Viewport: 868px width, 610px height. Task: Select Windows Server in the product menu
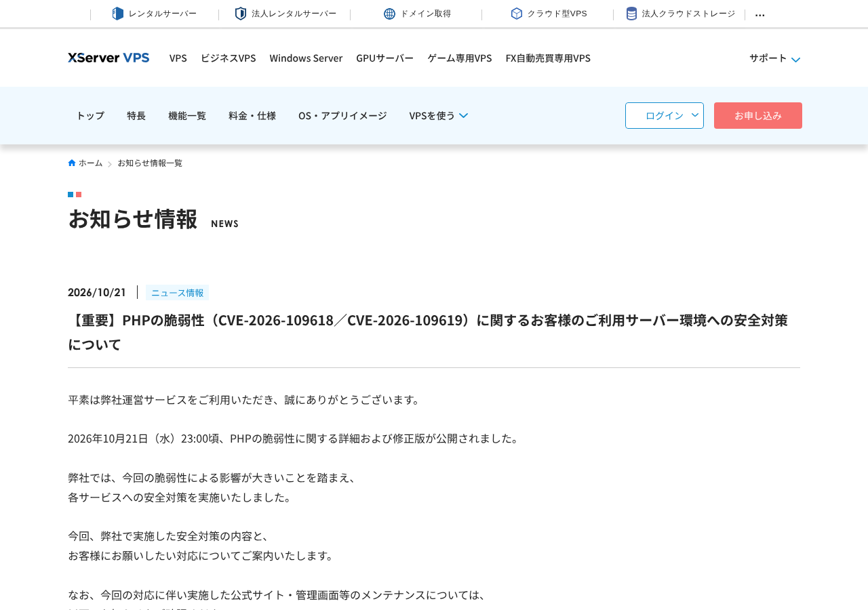pyautogui.click(x=306, y=58)
